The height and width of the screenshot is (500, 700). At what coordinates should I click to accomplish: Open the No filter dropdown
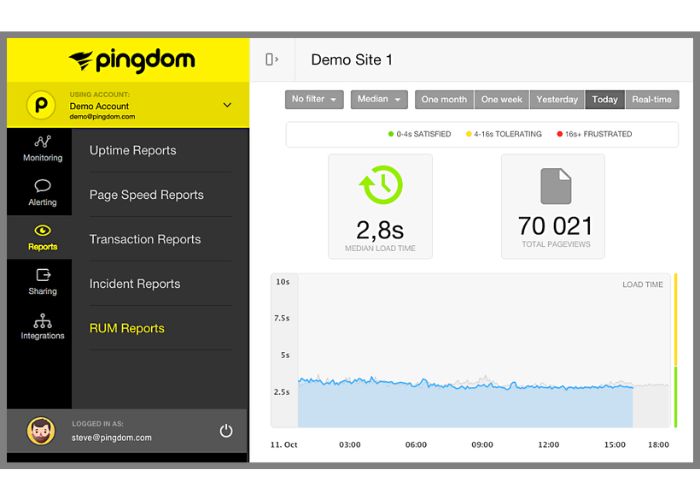[314, 100]
